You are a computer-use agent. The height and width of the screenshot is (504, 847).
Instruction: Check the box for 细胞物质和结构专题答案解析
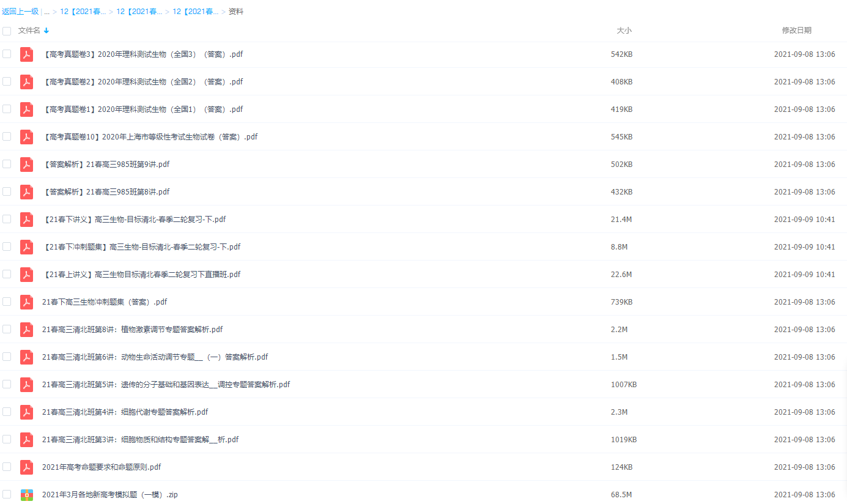(x=7, y=439)
